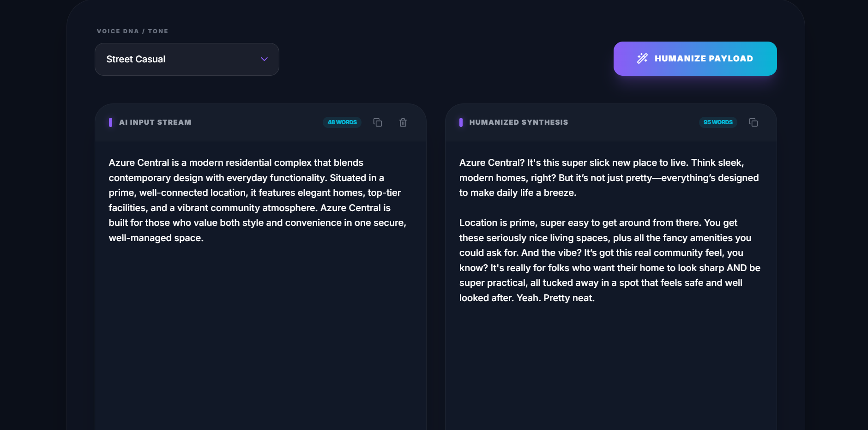This screenshot has height=430, width=868.
Task: Expand the tone selector chevron arrow
Action: point(264,59)
